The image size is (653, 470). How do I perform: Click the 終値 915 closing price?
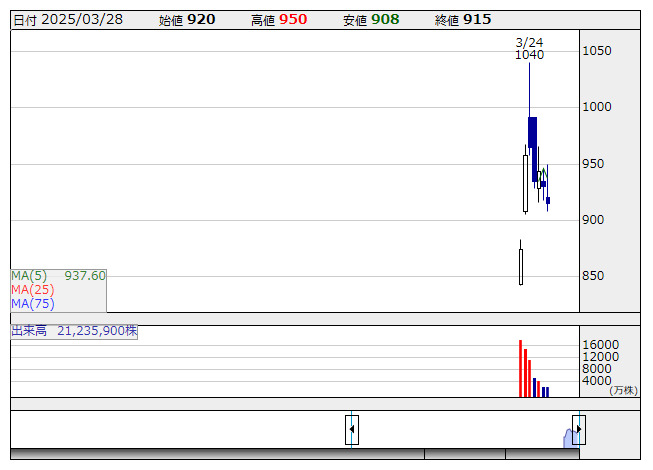[x=463, y=20]
